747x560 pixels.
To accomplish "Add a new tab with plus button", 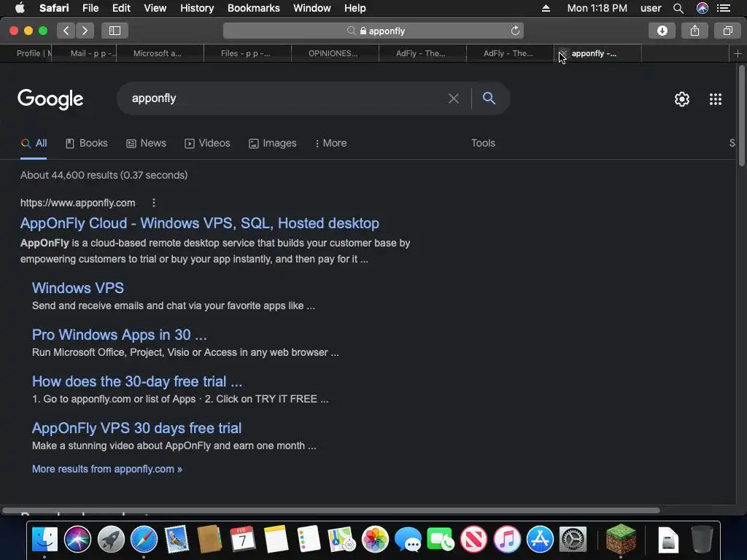I will tap(738, 54).
